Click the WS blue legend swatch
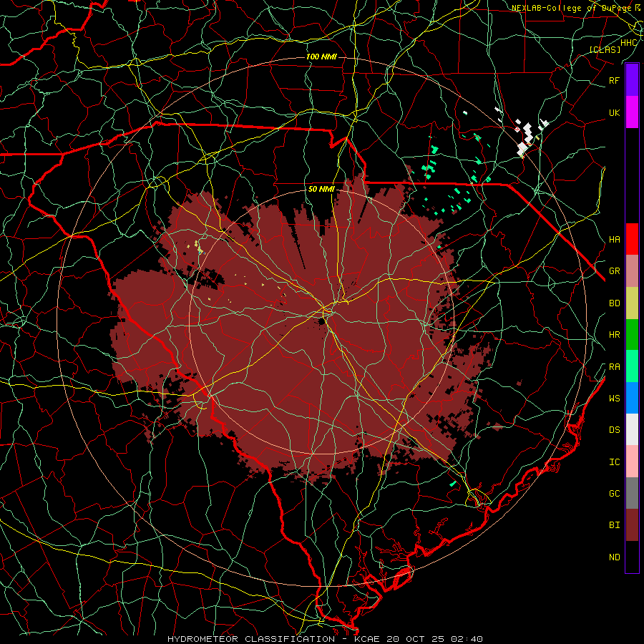Screen dimensions: 644x644 632,398
